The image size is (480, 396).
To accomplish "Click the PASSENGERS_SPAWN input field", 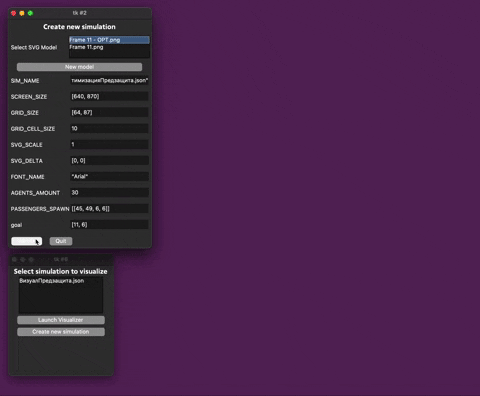I will click(x=109, y=208).
